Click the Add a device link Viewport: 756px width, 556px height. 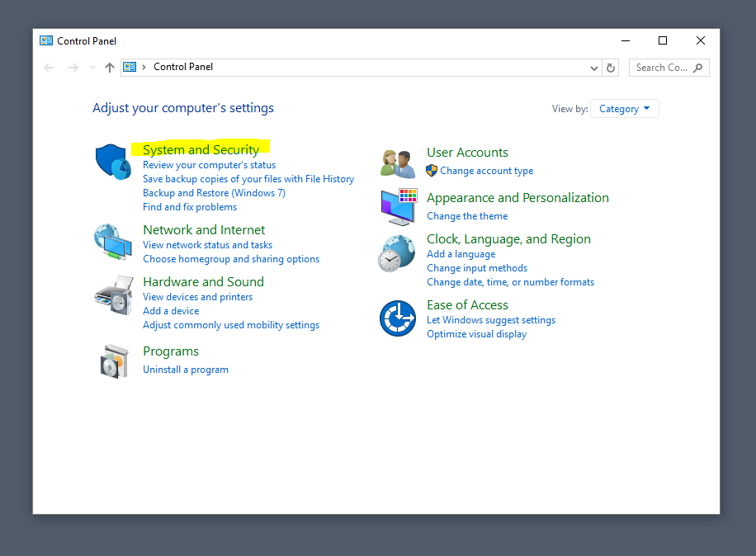coord(171,311)
